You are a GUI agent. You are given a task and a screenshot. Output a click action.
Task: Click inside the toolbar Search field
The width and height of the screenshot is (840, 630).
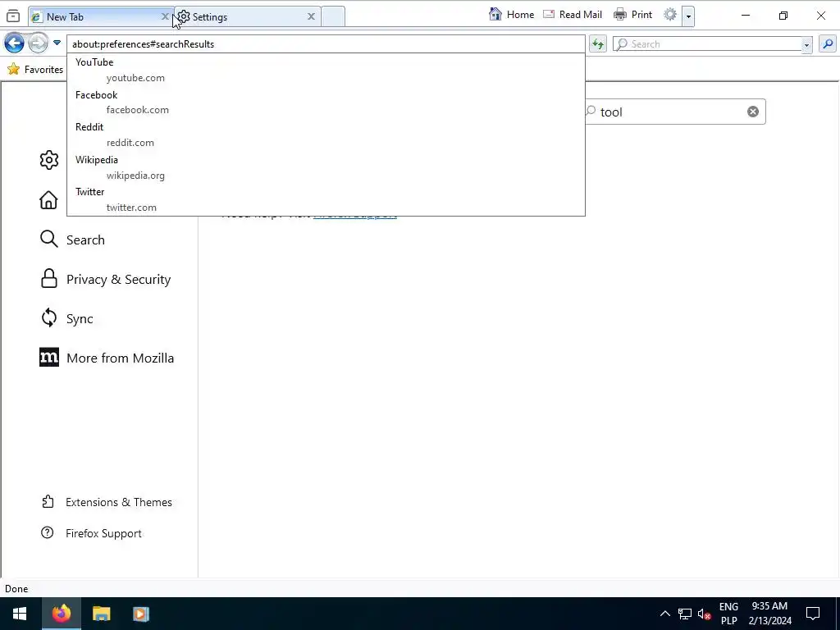click(x=707, y=44)
